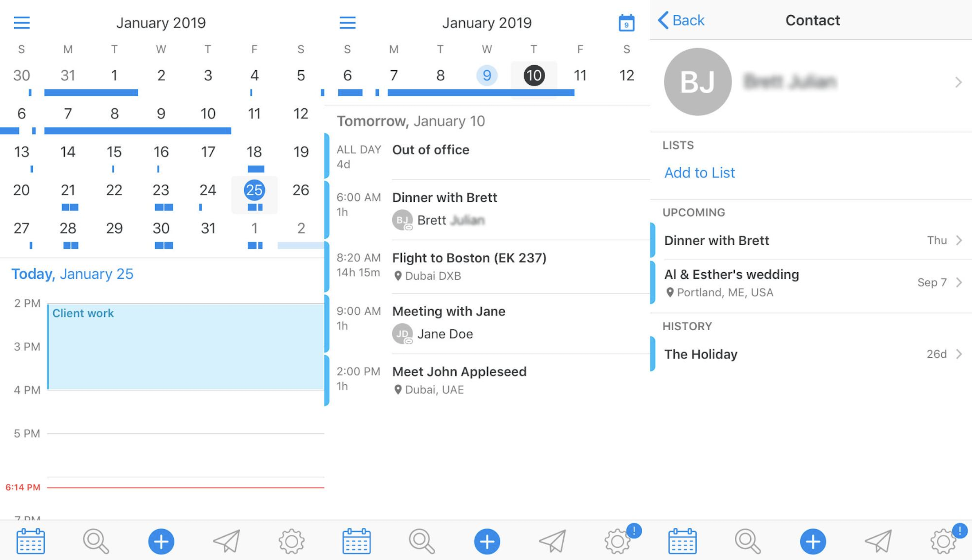Tap the settings gear icon left panel

(x=291, y=540)
